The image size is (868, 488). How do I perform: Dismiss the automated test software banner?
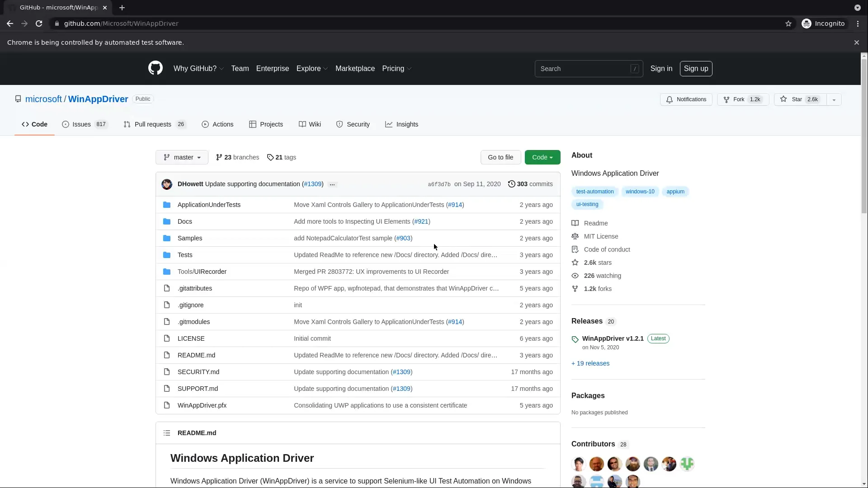pyautogui.click(x=856, y=42)
